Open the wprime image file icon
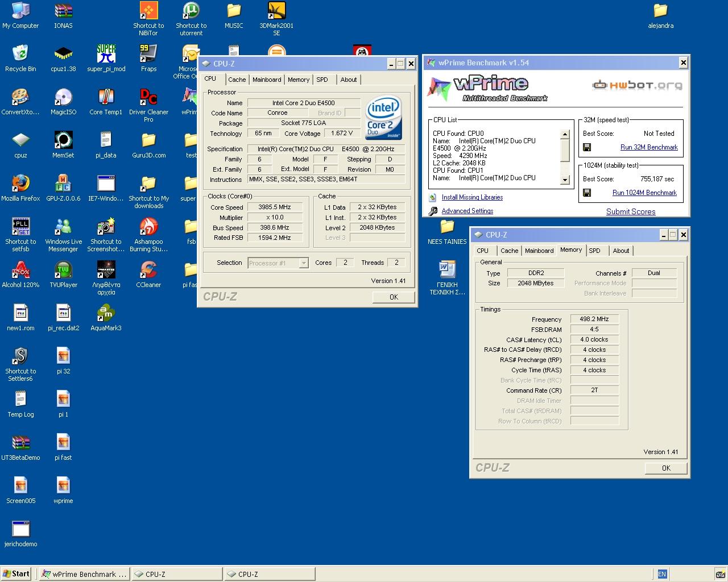The width and height of the screenshot is (728, 582). pos(63,490)
